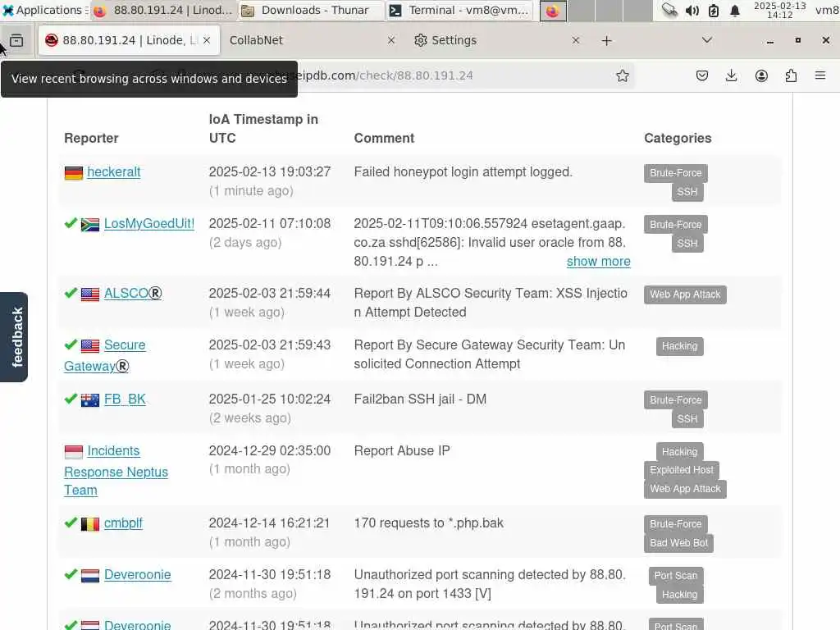Image resolution: width=840 pixels, height=630 pixels.
Task: Click the Bad Web Bot category tag
Action: pos(678,543)
